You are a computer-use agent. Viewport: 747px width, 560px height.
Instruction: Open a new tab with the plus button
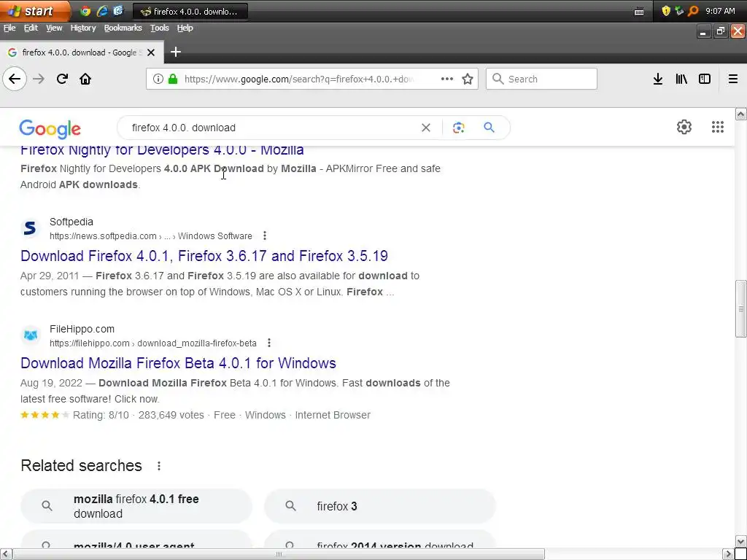[x=176, y=52]
